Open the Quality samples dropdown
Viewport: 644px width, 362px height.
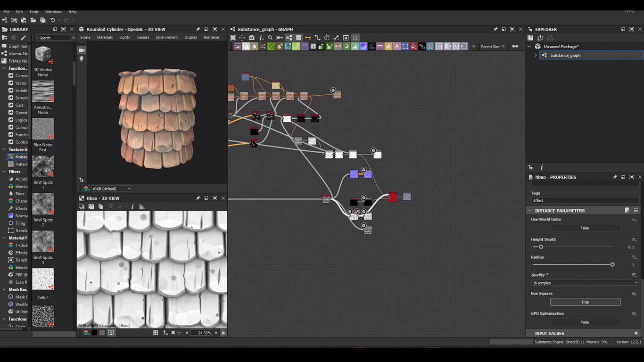(585, 283)
